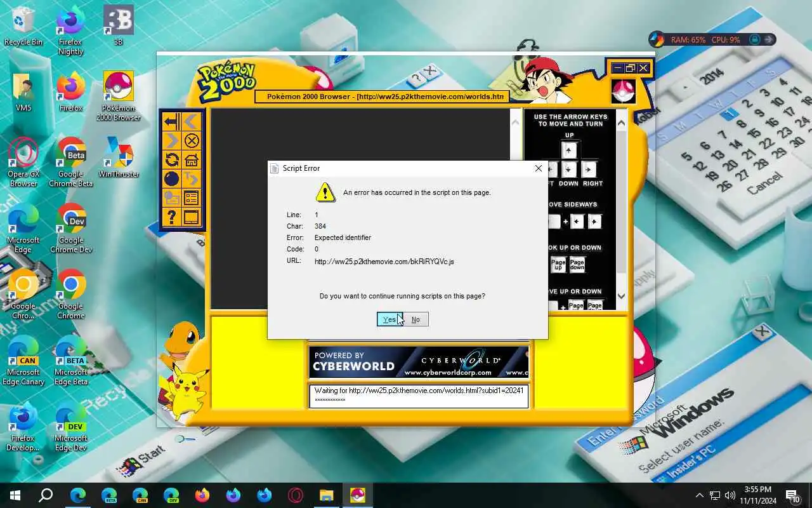This screenshot has width=812, height=508.
Task: Select the Firefox desktop shortcut
Action: (70, 93)
